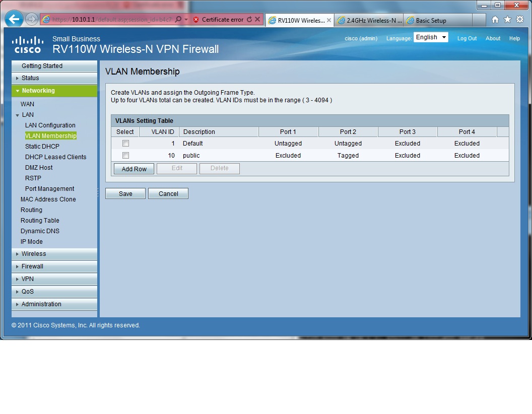532x414 pixels.
Task: Collapse the Networking menu section
Action: tap(54, 91)
